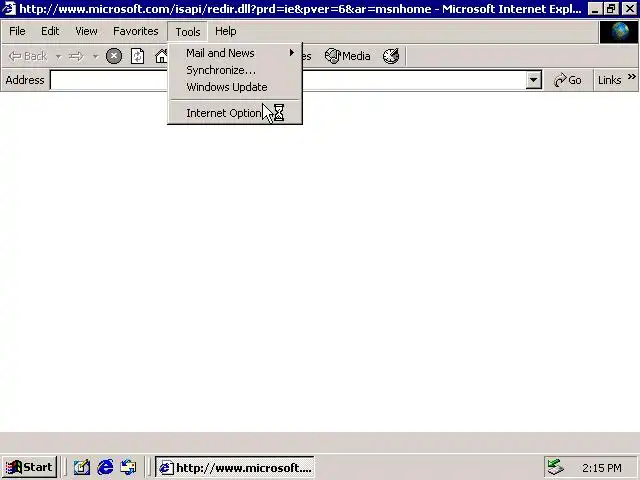
Task: Expand the Back history dropdown arrow
Action: (58, 56)
